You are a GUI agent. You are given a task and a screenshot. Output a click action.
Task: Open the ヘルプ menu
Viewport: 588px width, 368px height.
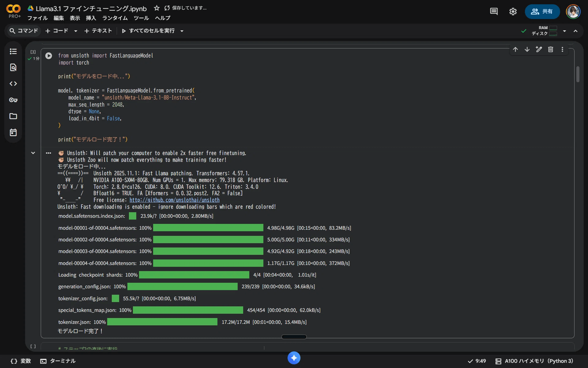(x=163, y=18)
